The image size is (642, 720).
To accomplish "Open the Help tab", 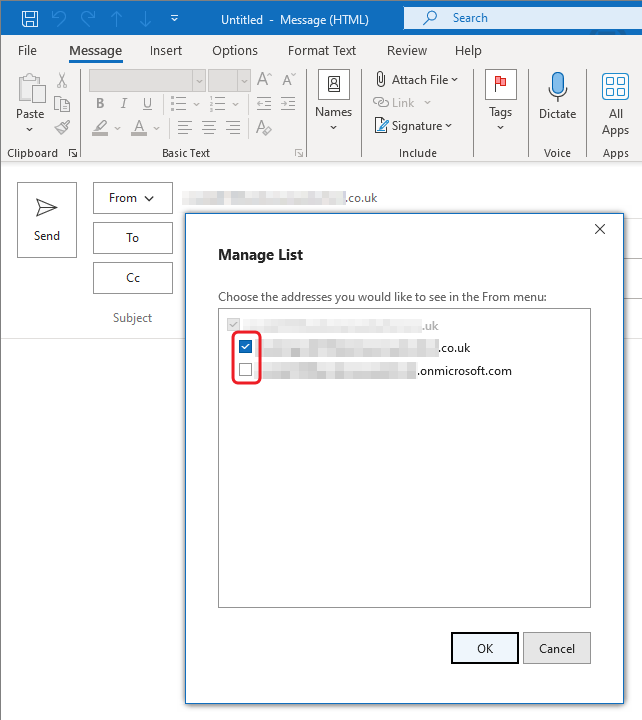I will (x=468, y=51).
